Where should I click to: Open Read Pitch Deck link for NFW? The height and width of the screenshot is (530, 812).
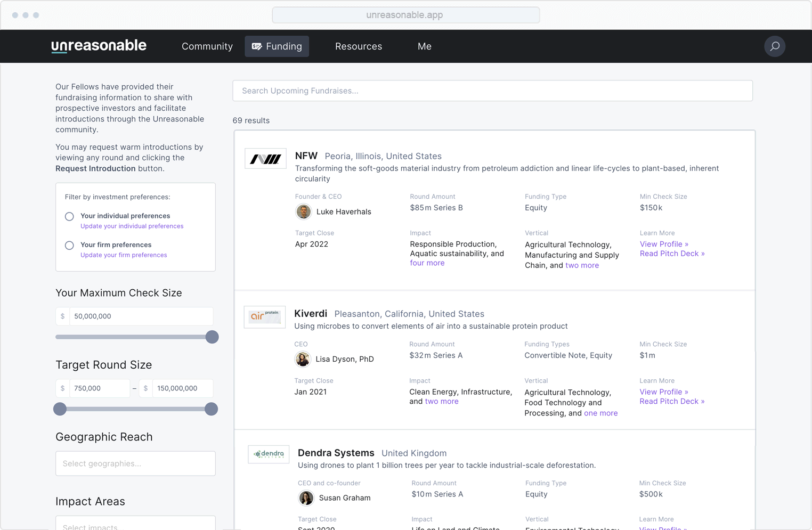(672, 254)
